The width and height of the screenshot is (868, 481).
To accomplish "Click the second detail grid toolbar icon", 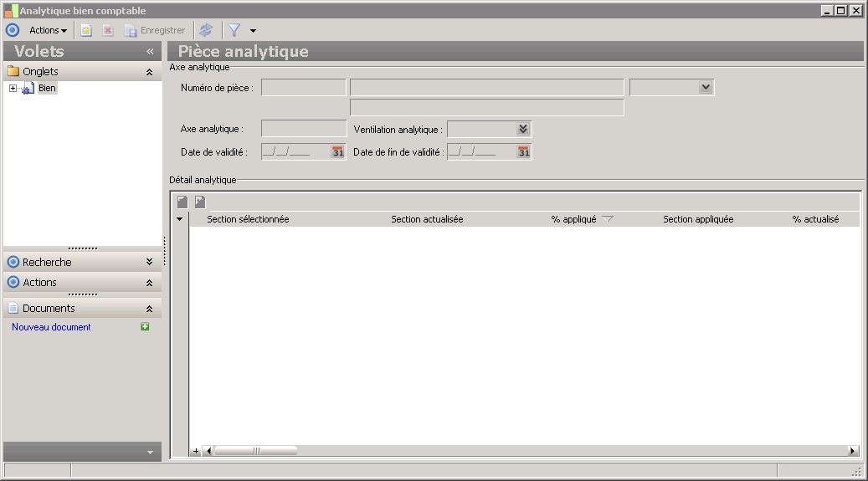I will point(200,202).
